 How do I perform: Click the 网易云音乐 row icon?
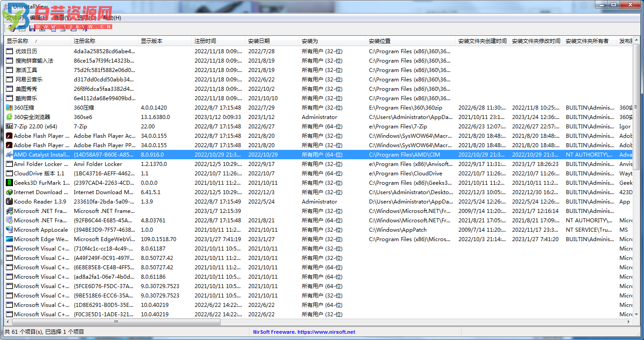tap(9, 79)
